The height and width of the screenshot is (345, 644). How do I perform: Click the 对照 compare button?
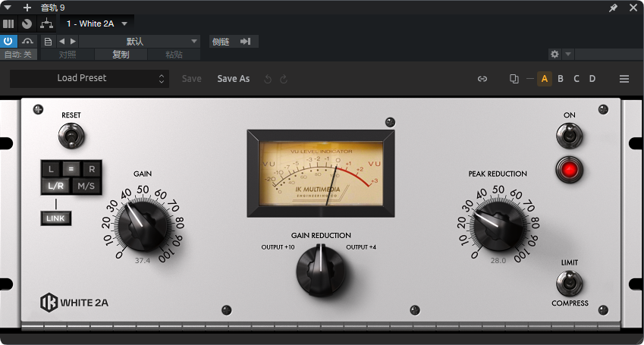(x=68, y=55)
